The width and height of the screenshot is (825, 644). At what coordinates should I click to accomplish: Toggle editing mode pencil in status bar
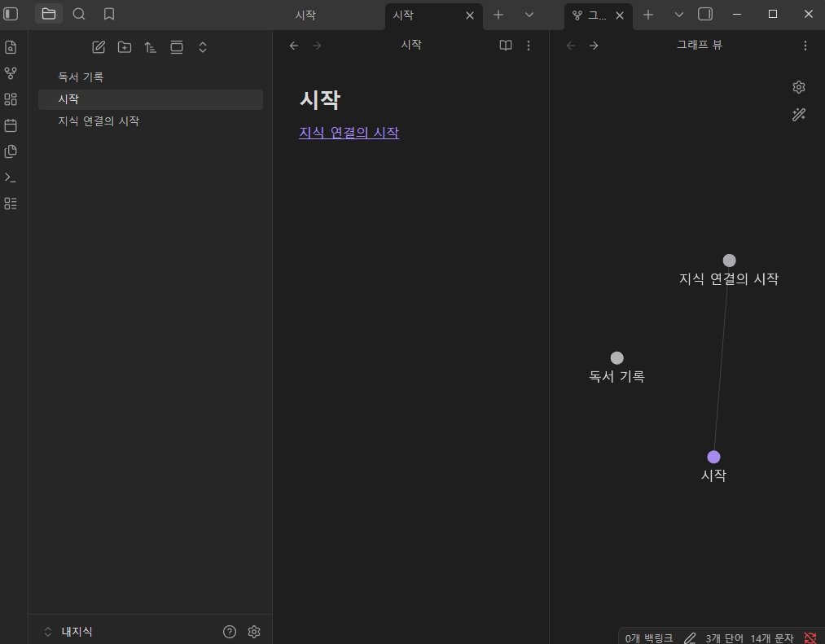pyautogui.click(x=689, y=638)
